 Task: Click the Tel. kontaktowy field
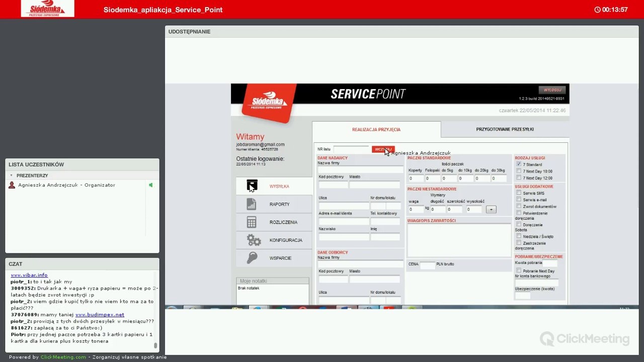(385, 221)
